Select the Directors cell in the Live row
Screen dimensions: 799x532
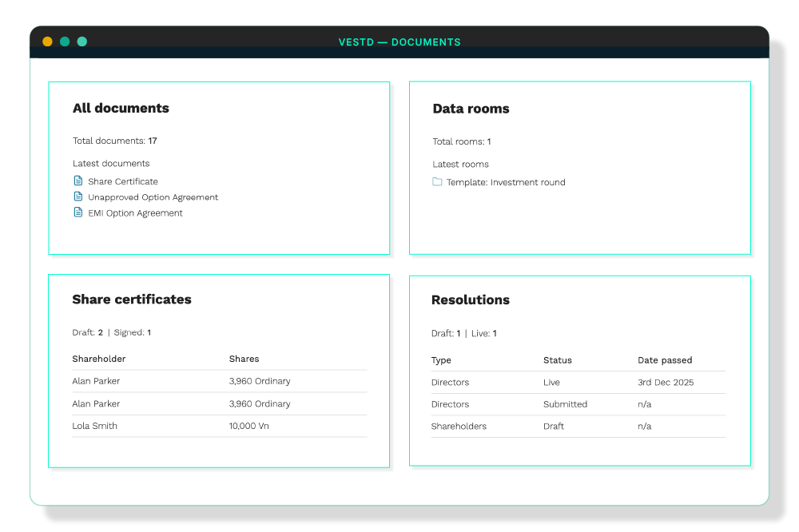click(x=451, y=382)
